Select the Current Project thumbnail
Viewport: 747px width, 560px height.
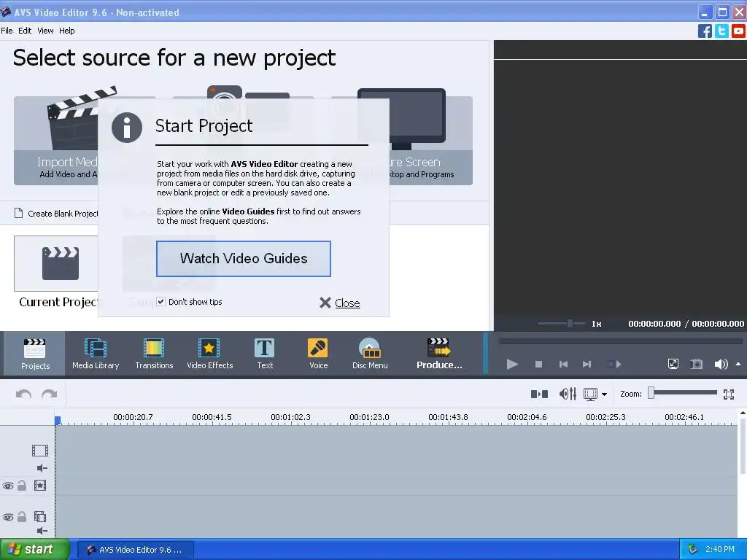pyautogui.click(x=56, y=263)
